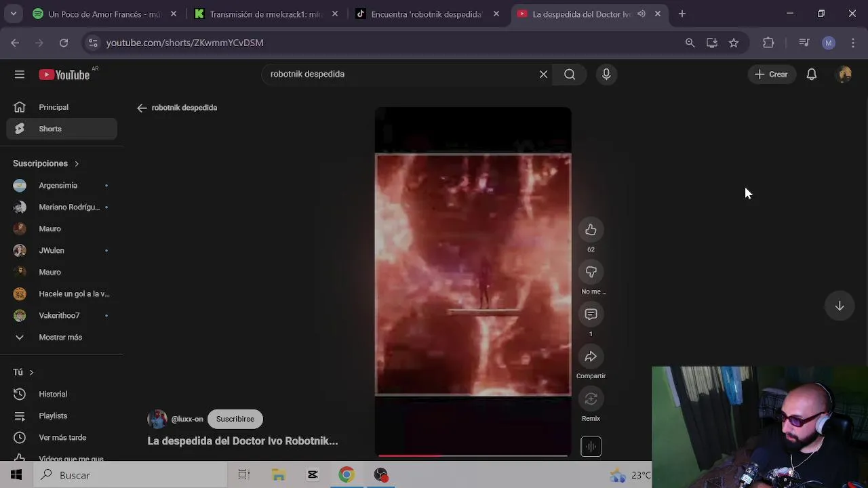Open Chrome from the taskbar
This screenshot has width=868, height=488.
(x=347, y=475)
